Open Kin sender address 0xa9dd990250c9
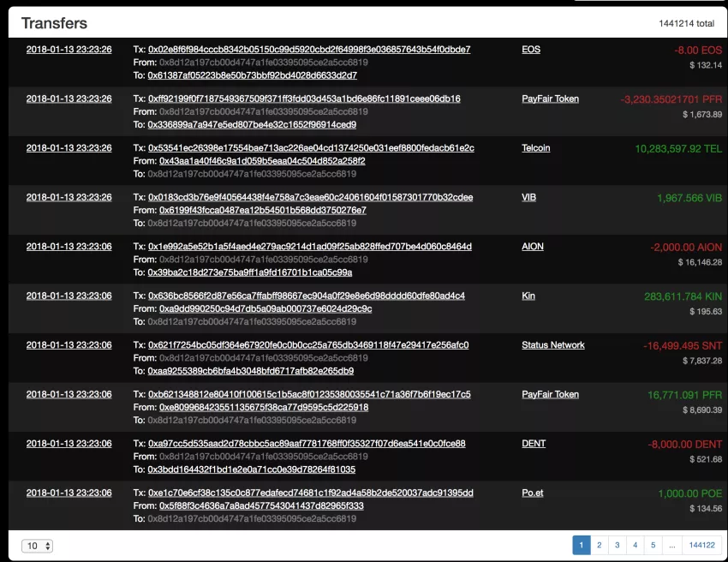Screen dimensions: 728x562 click(x=266, y=308)
